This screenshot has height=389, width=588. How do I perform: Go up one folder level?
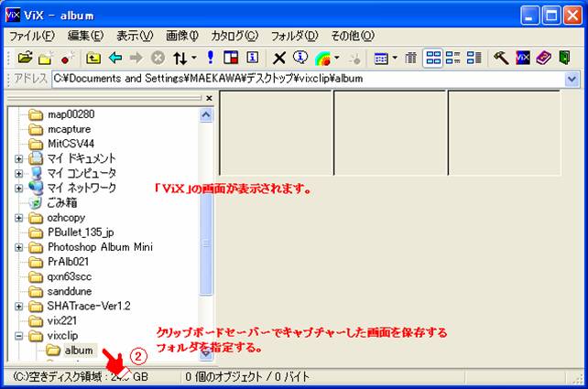click(x=93, y=58)
